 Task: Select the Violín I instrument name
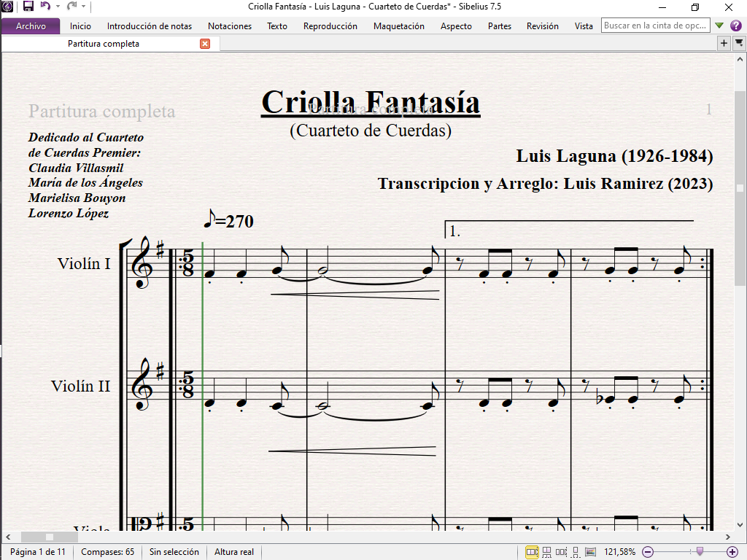[x=84, y=263]
